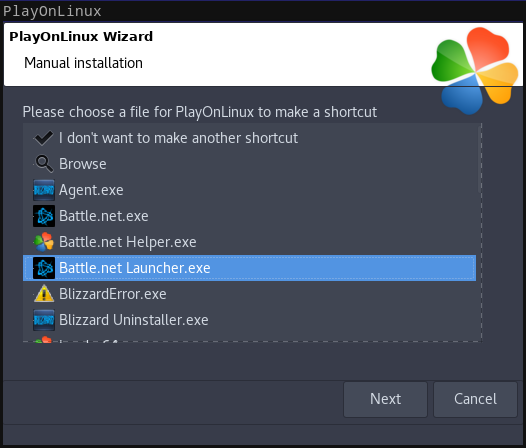Click the warning triangle icon for BlizzardError.exe
This screenshot has height=448, width=526.
(x=44, y=294)
